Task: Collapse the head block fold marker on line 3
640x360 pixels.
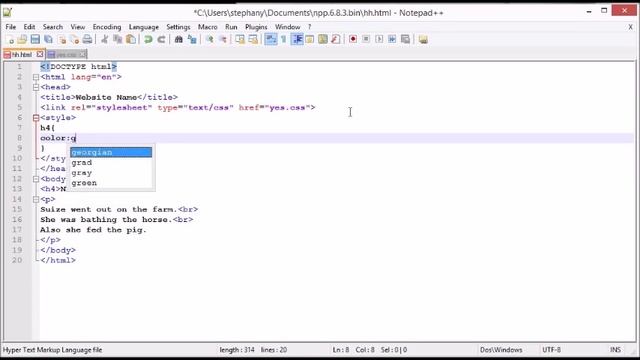Action: tap(36, 87)
